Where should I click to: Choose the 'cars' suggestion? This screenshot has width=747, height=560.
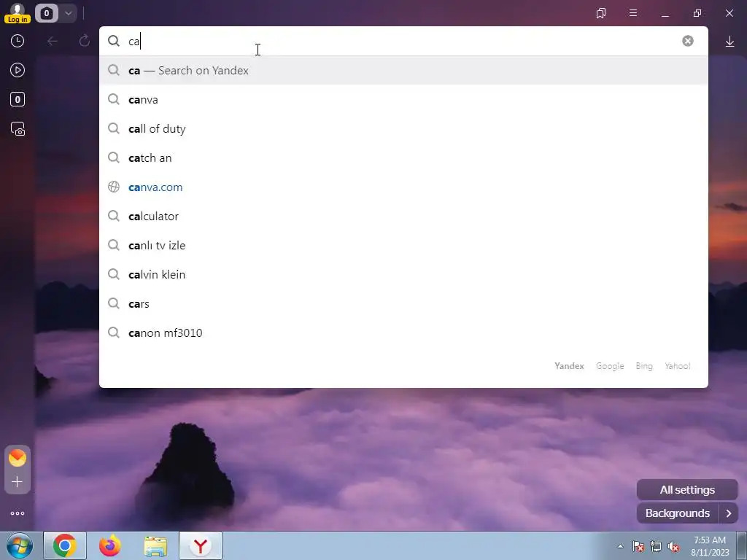click(x=403, y=304)
